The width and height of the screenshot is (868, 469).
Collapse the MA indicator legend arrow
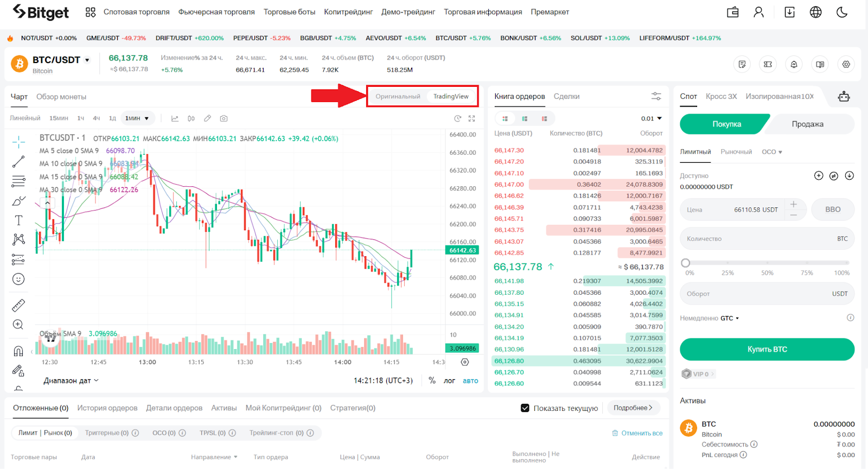pos(48,202)
